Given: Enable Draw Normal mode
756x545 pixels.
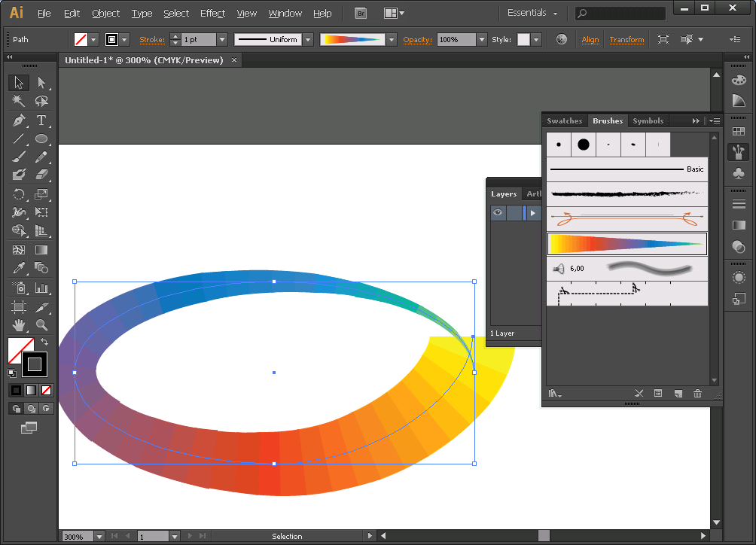Looking at the screenshot, I should [x=17, y=409].
